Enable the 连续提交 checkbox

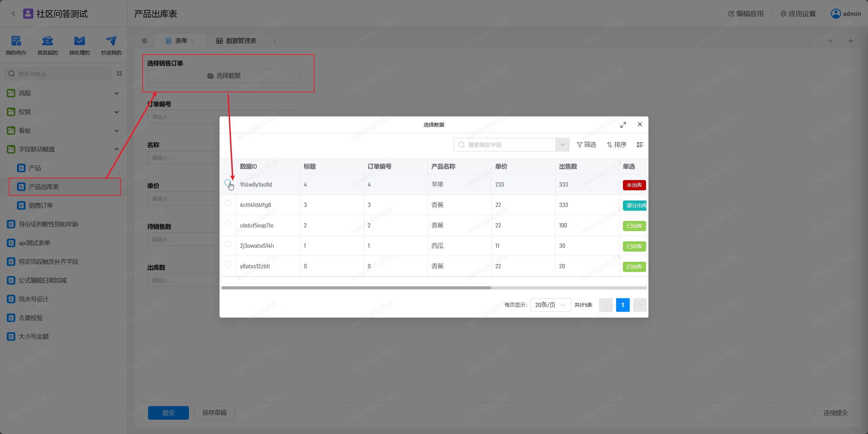(x=817, y=413)
